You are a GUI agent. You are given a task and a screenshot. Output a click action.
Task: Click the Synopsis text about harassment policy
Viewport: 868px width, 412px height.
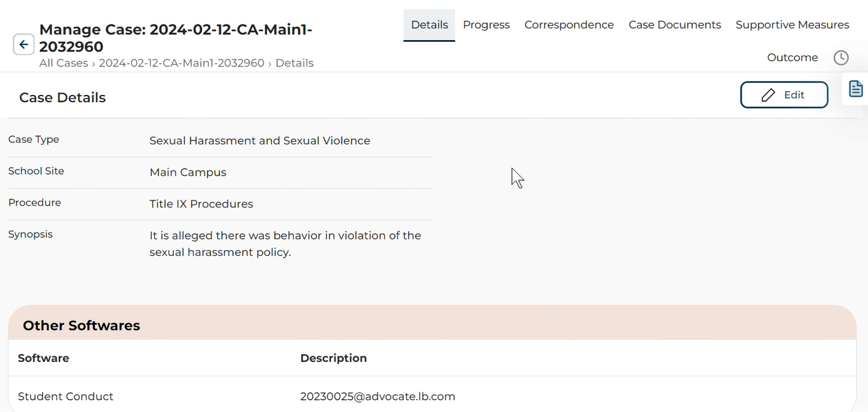(285, 244)
